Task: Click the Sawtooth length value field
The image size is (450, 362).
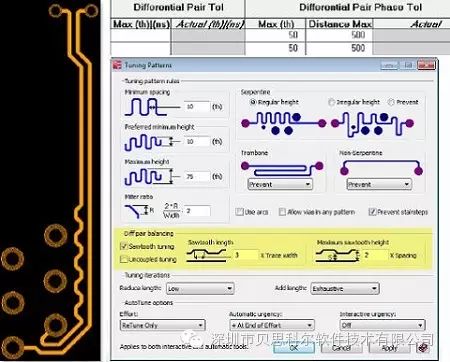Action: [246, 256]
